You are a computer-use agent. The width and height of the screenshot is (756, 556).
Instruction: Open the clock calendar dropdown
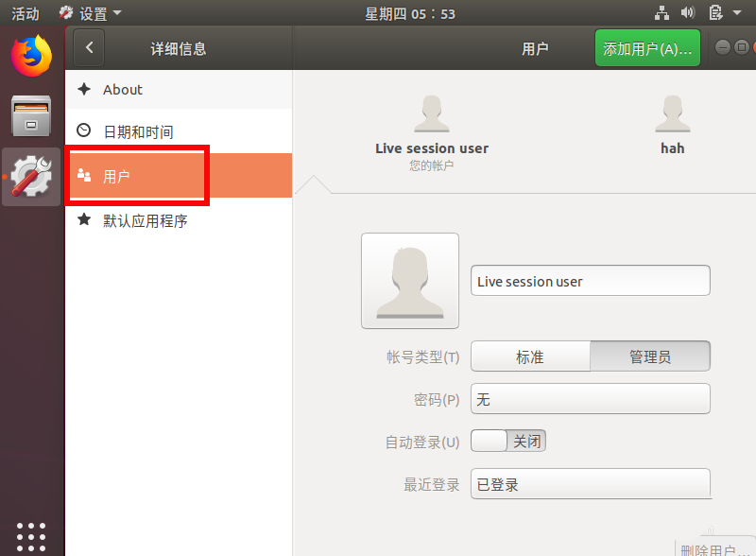point(410,13)
